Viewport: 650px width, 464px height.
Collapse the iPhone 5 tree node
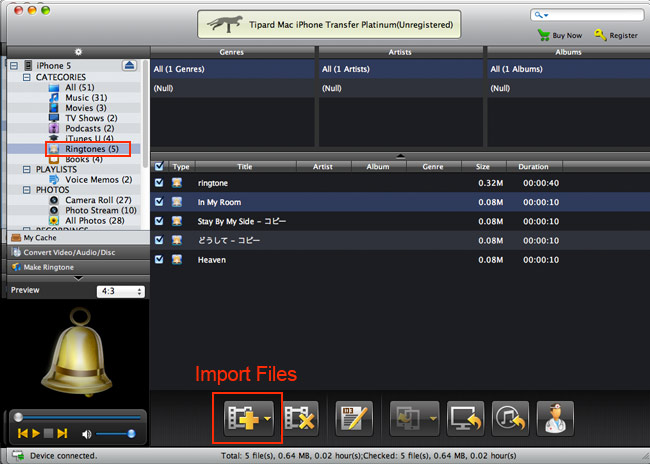pyautogui.click(x=15, y=66)
